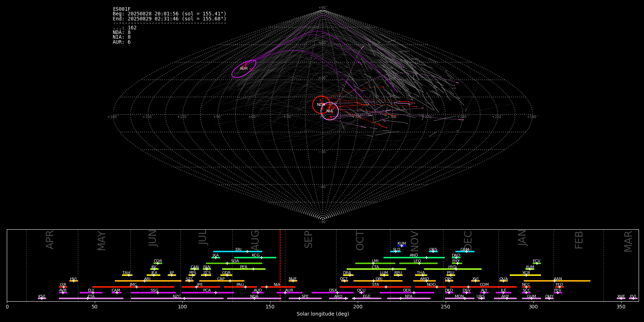Click the ORS shower label in timeline
The height and width of the screenshot is (322, 644).
pos(433,250)
